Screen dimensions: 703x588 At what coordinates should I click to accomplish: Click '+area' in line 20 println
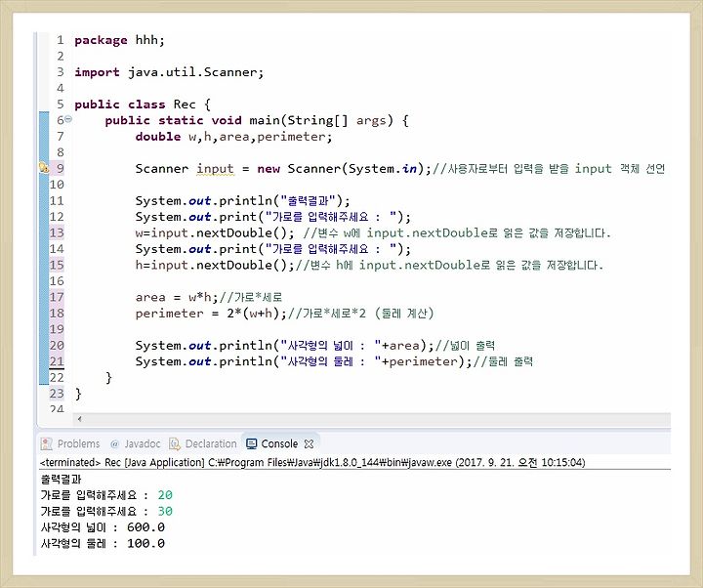pyautogui.click(x=400, y=346)
